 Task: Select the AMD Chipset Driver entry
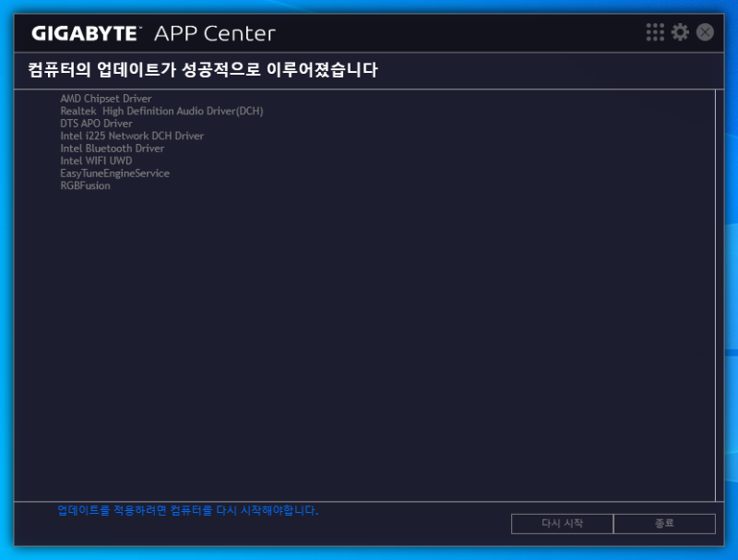(105, 98)
